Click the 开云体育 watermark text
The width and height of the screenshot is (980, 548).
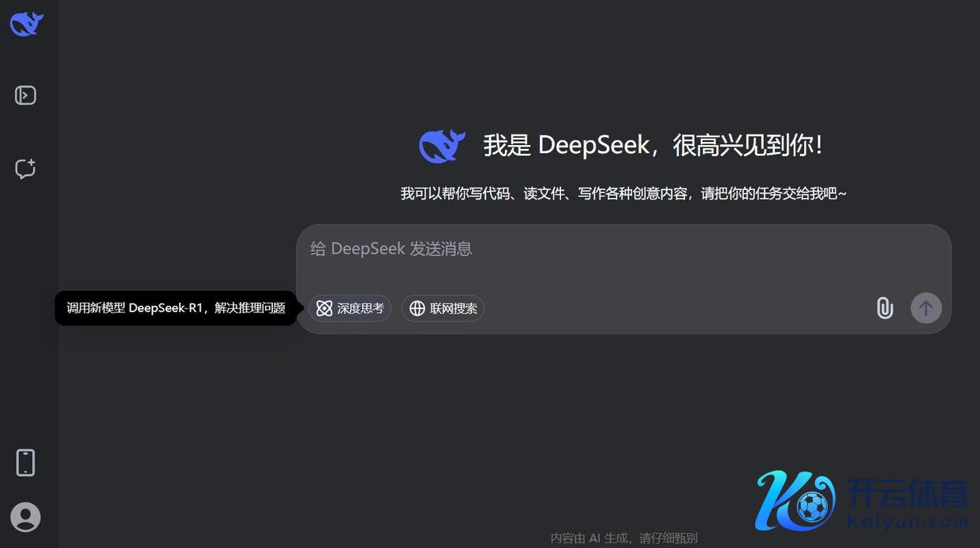point(907,494)
